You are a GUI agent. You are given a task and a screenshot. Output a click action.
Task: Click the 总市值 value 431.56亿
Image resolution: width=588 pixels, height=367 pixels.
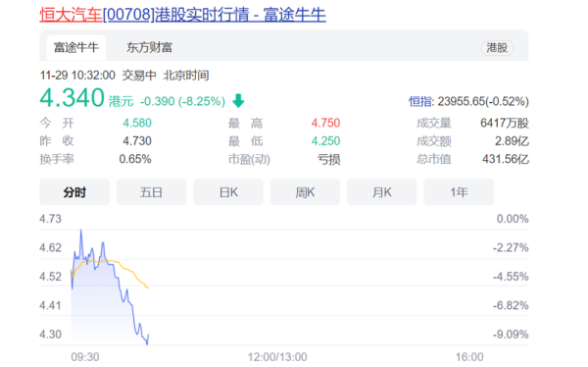506,159
